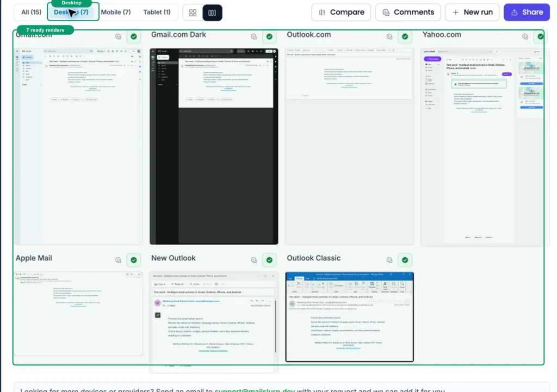Open the Outlook Classic preview thumbnail
This screenshot has height=392, width=557.
(350, 317)
